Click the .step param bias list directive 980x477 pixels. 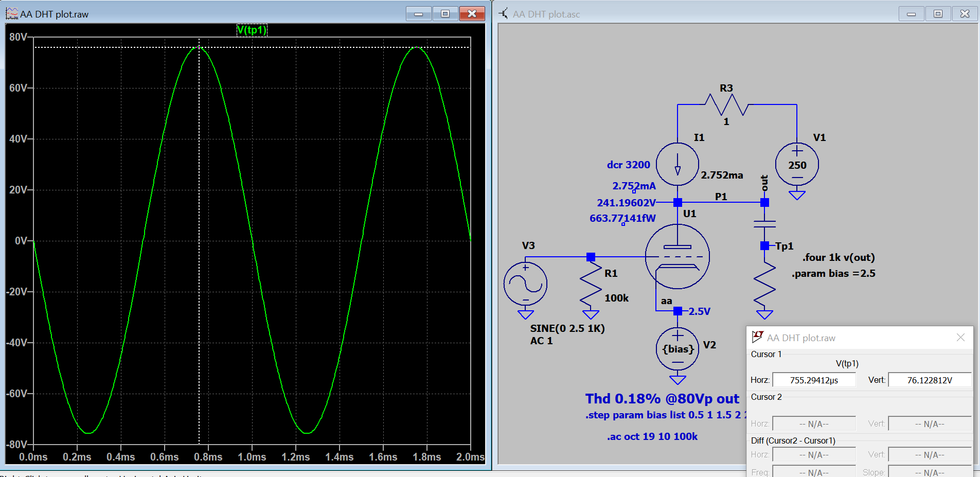point(666,415)
